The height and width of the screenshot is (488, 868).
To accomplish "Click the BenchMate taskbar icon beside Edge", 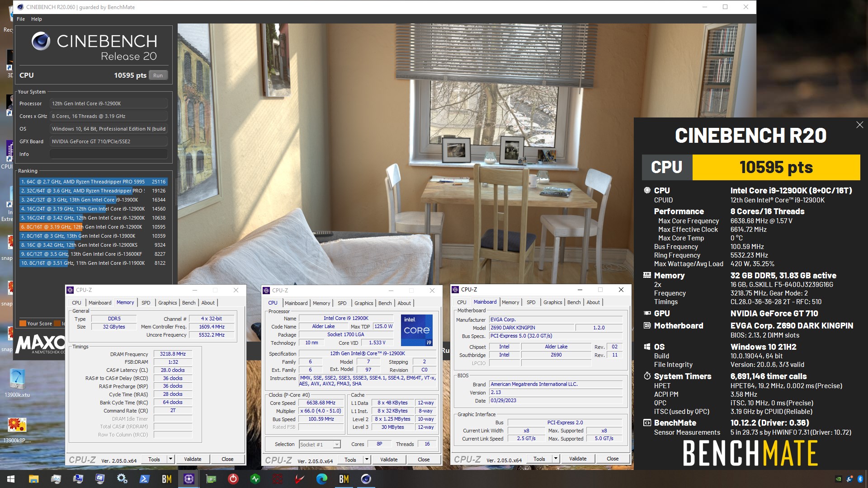I will click(344, 479).
